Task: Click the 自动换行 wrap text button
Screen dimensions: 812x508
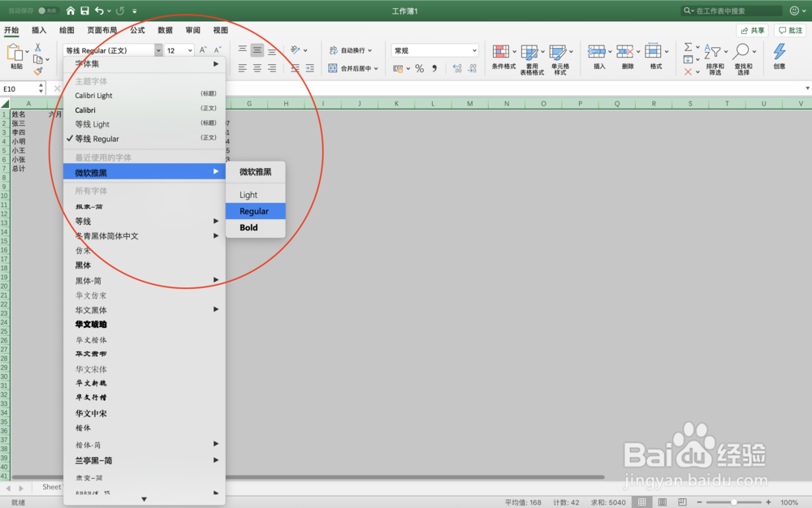Action: click(351, 50)
